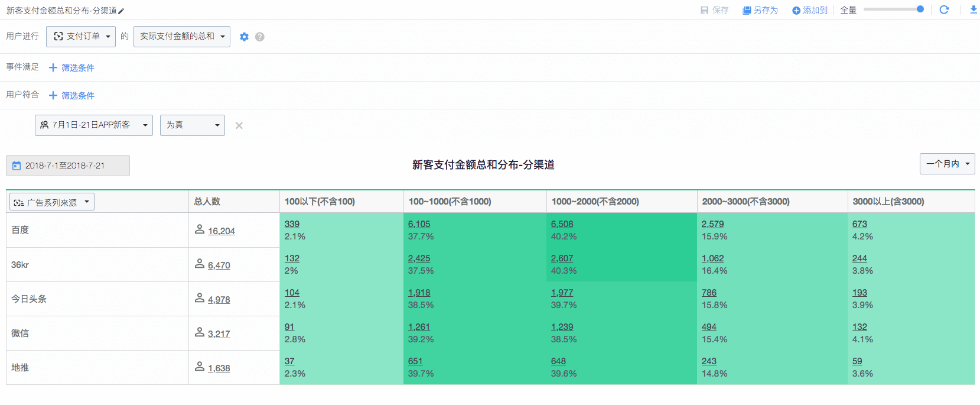Click the plus icon for 事件满足 filter
The image size is (980, 405).
tap(53, 67)
